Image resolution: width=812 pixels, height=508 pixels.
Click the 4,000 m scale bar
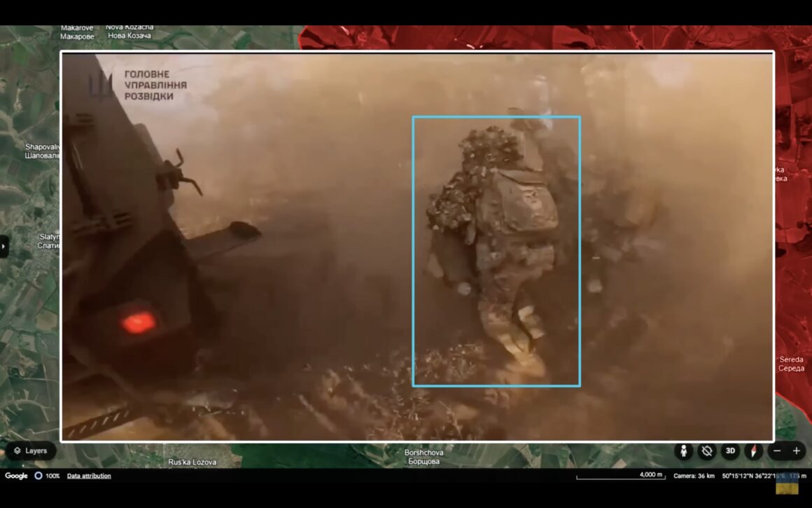click(x=620, y=475)
